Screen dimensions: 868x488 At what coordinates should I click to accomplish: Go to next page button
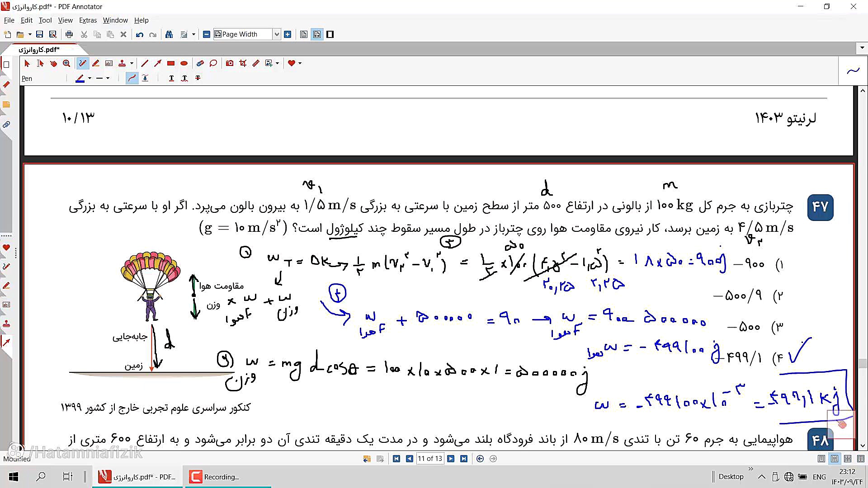[x=451, y=459]
